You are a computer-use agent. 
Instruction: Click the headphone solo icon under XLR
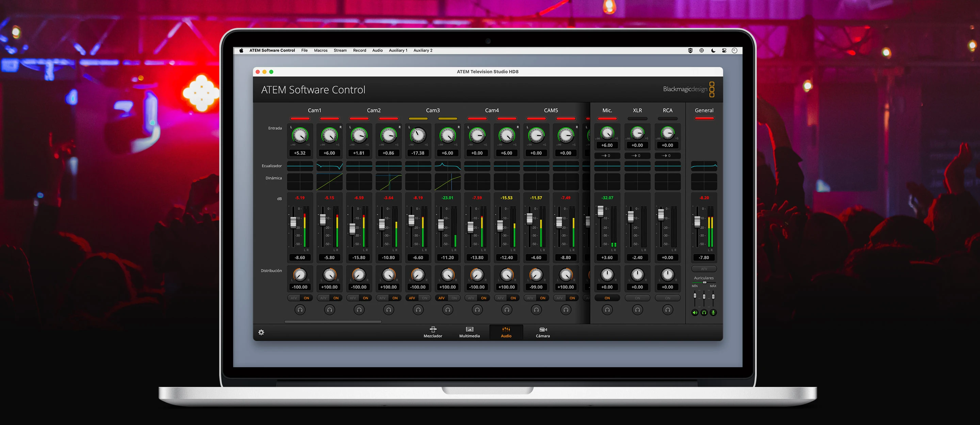(637, 310)
